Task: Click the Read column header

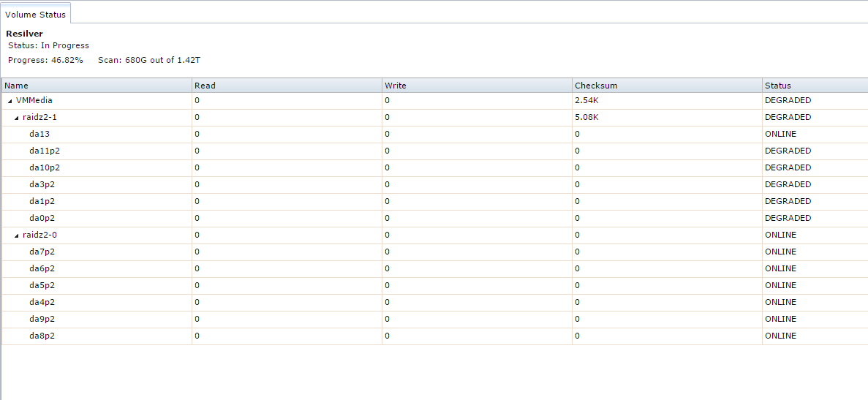Action: tap(287, 86)
